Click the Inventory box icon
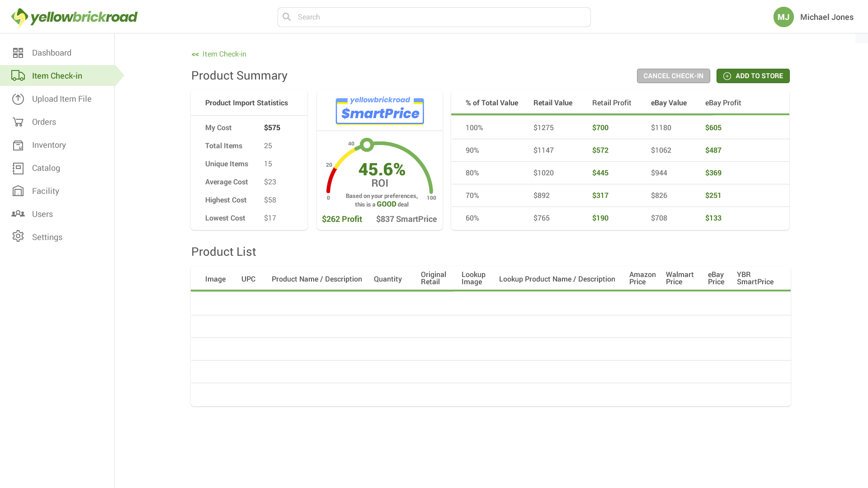Viewport: 868px width, 488px height. click(x=18, y=145)
